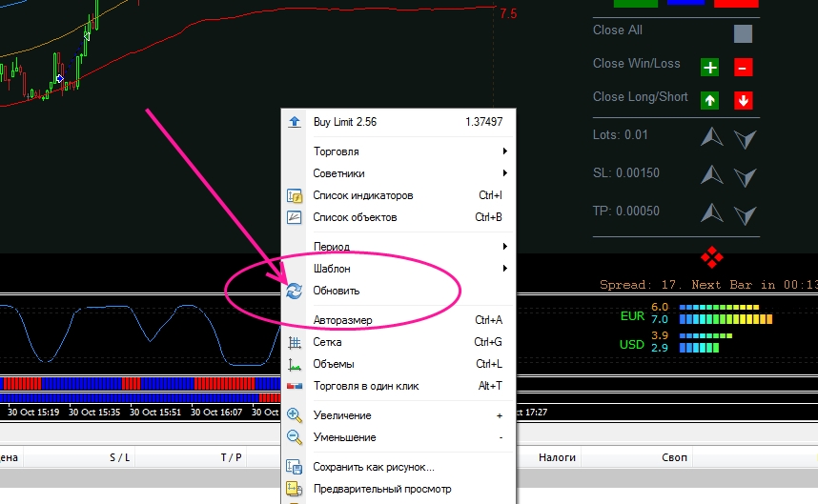Click the Close All label
The height and width of the screenshot is (504, 818).
[x=617, y=30]
